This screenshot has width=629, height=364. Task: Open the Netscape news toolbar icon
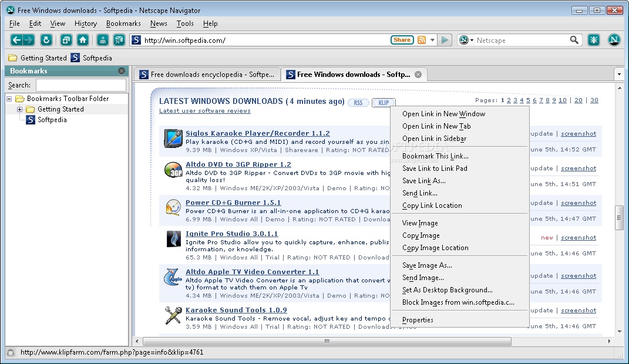(119, 40)
